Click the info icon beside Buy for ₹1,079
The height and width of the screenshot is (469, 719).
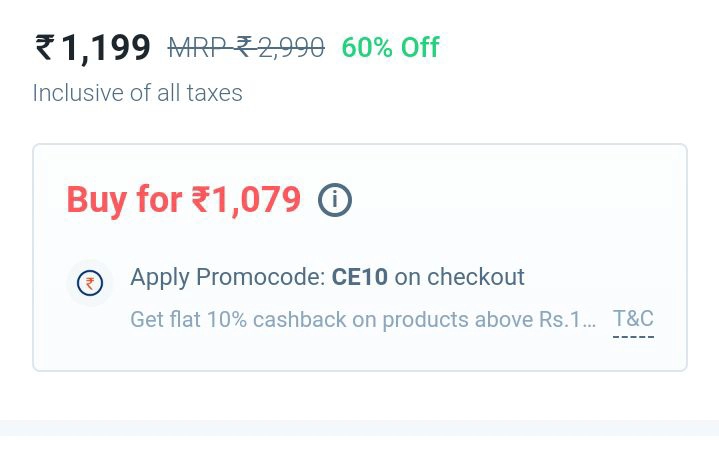point(335,201)
